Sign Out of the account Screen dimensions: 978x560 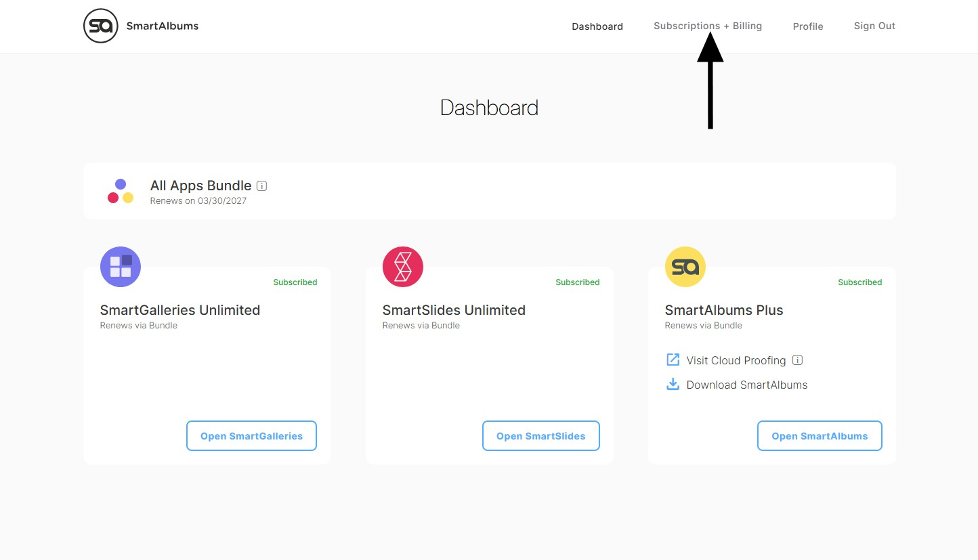874,26
